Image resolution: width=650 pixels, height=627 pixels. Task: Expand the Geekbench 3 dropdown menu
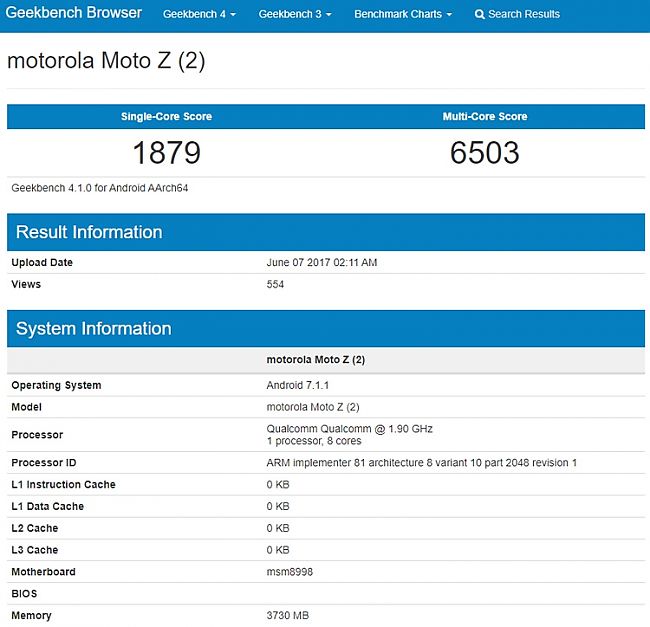pos(295,14)
